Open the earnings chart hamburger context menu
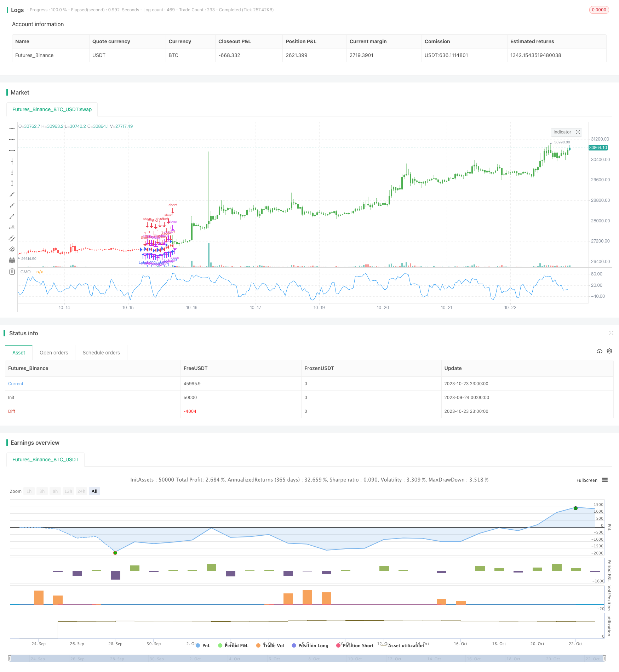The width and height of the screenshot is (619, 672). point(605,480)
